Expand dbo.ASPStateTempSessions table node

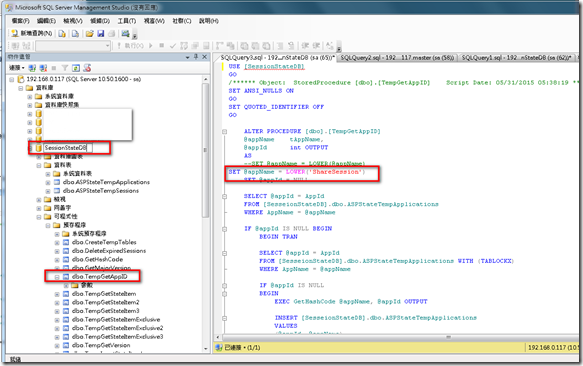click(x=48, y=191)
